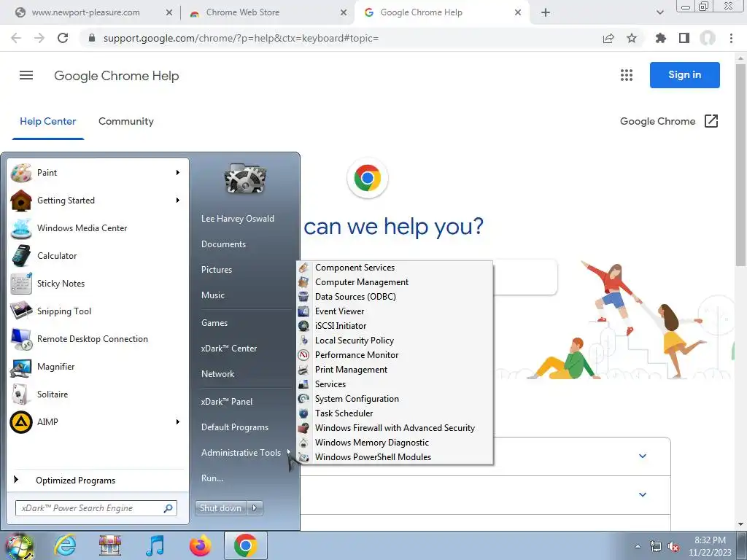Screen dimensions: 747x560
Task: Click the Chrome address bar URL
Action: click(241, 38)
